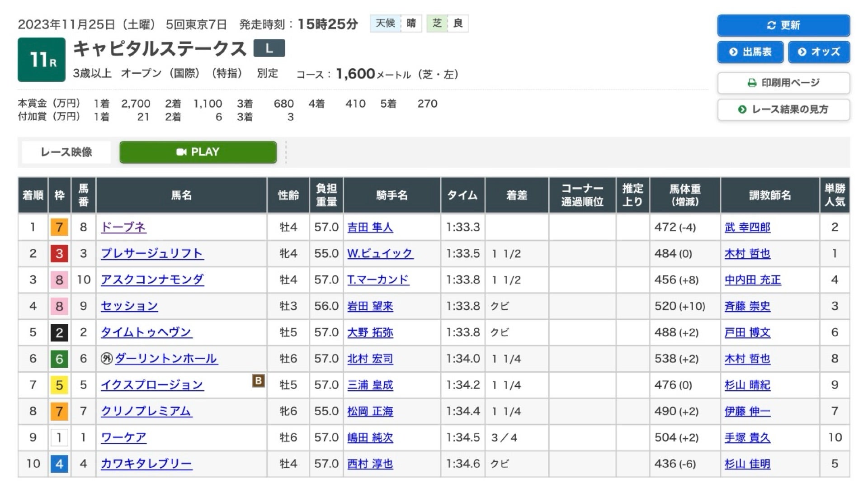Open jockey T.マーカンド page
Viewport: 868px width, 498px height.
378,280
